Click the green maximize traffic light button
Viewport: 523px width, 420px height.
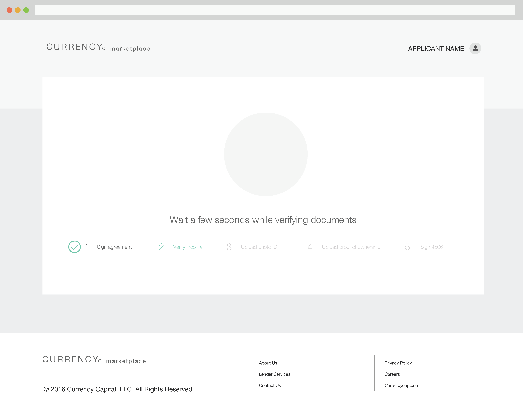[x=26, y=10]
